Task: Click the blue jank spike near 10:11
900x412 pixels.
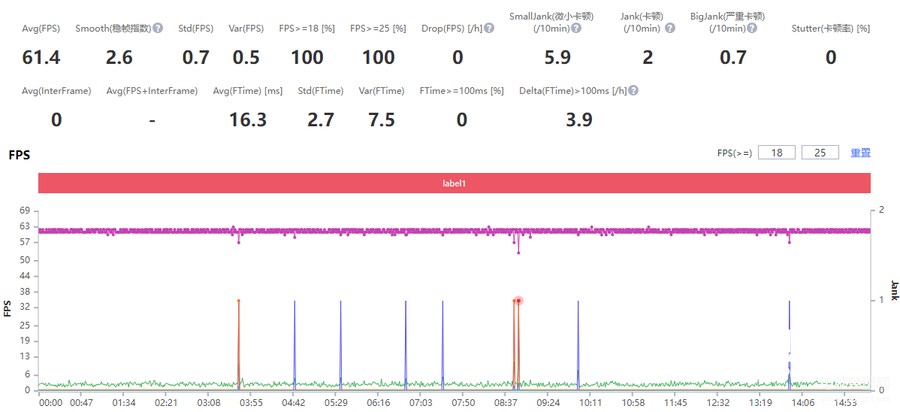Action: point(578,344)
